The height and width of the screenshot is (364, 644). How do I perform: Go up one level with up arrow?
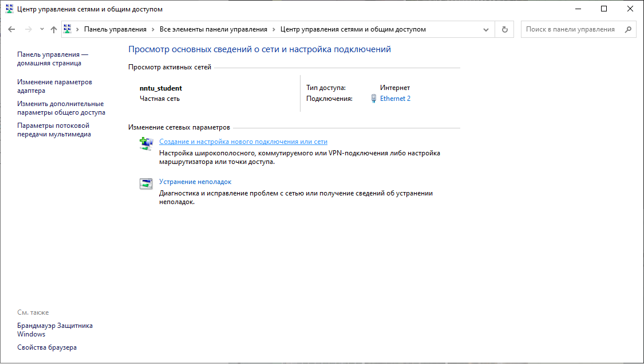[x=54, y=29]
